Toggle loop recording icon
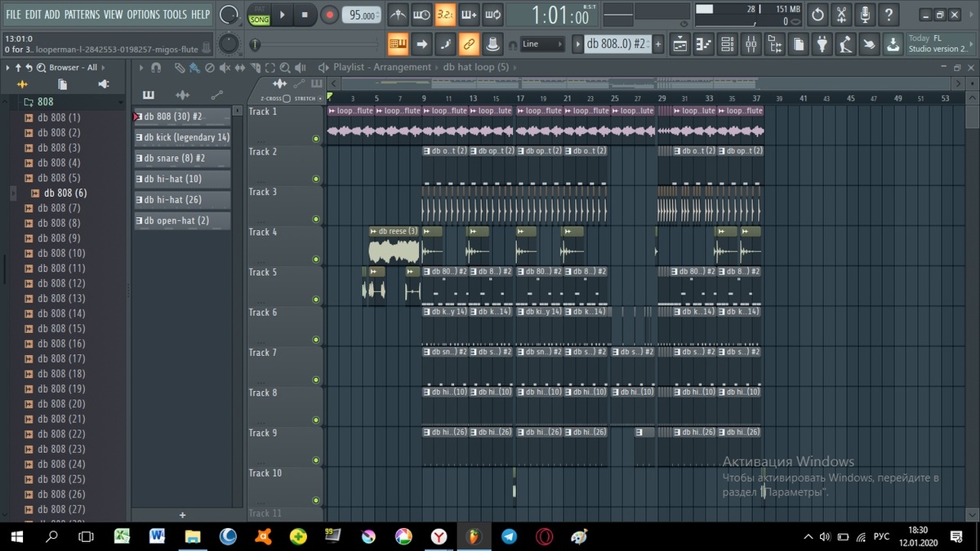Viewport: 980px width, 551px height. 492,15
